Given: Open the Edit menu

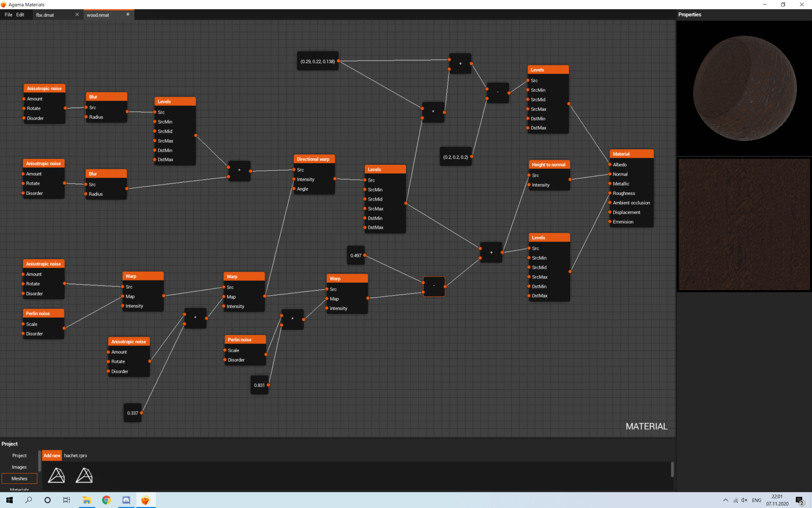Looking at the screenshot, I should pyautogui.click(x=20, y=15).
